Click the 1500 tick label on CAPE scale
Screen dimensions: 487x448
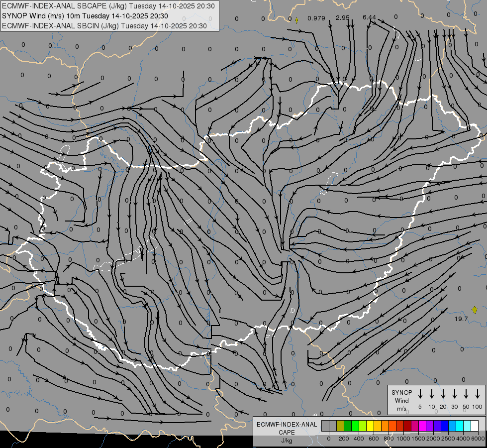coord(418,439)
